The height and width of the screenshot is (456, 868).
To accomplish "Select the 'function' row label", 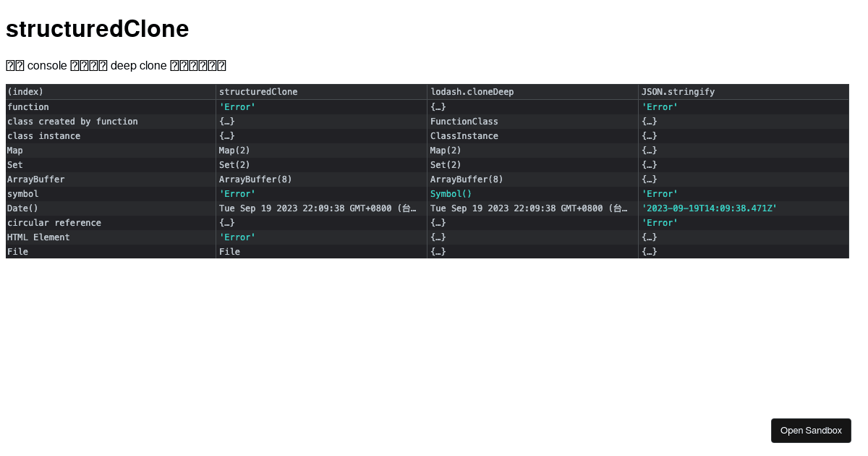I will tap(28, 106).
